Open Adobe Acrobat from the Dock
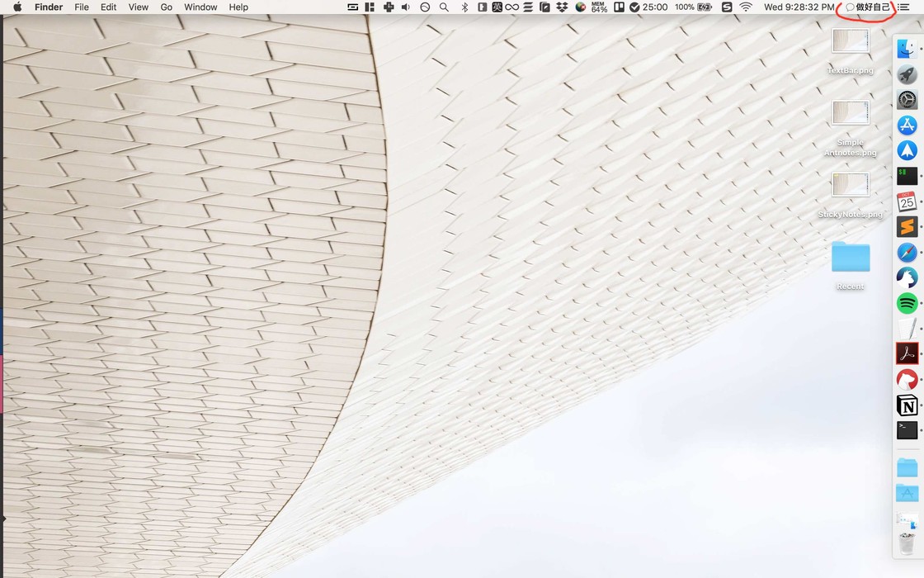The image size is (924, 578). point(907,353)
